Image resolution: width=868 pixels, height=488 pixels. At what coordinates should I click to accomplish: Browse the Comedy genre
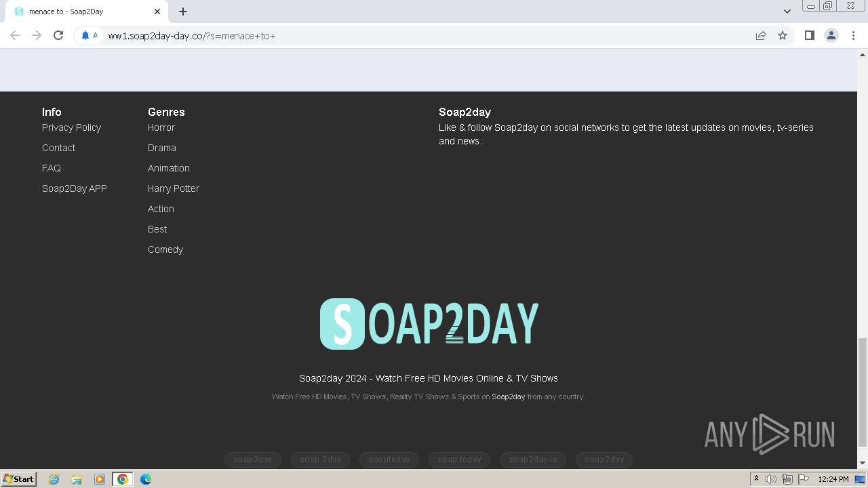pos(165,249)
